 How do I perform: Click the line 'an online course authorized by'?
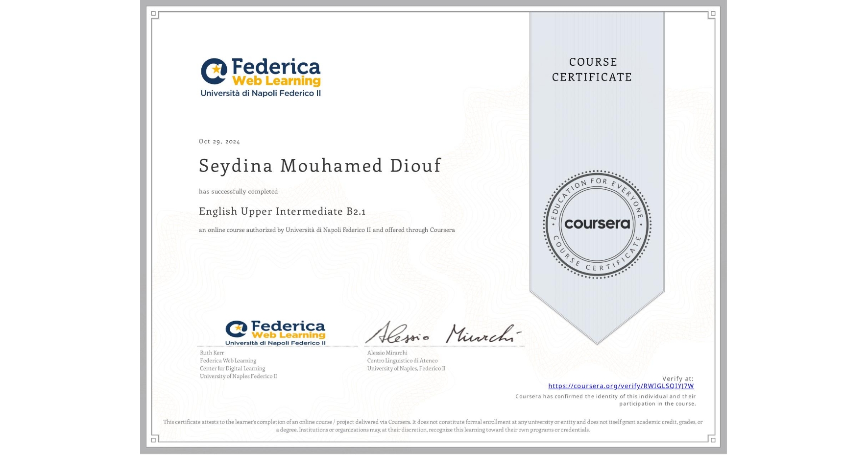pos(327,230)
